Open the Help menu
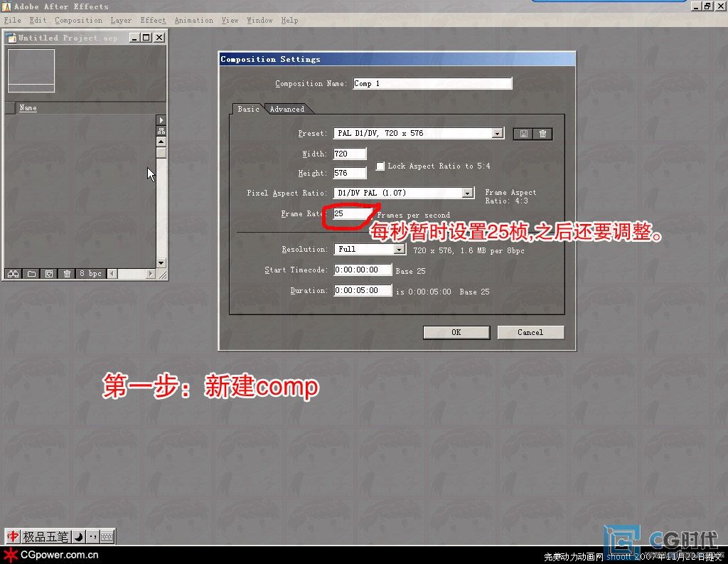Viewport: 728px width, 564px height. pyautogui.click(x=290, y=20)
